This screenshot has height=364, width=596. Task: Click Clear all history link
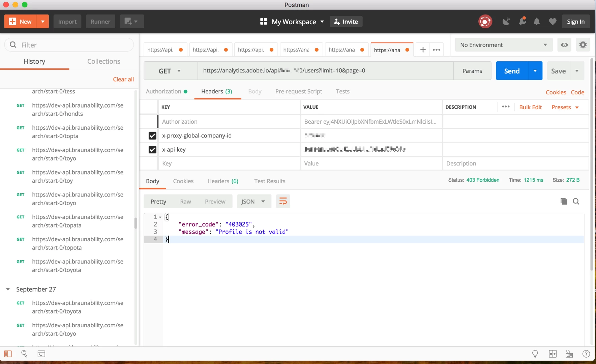point(123,79)
